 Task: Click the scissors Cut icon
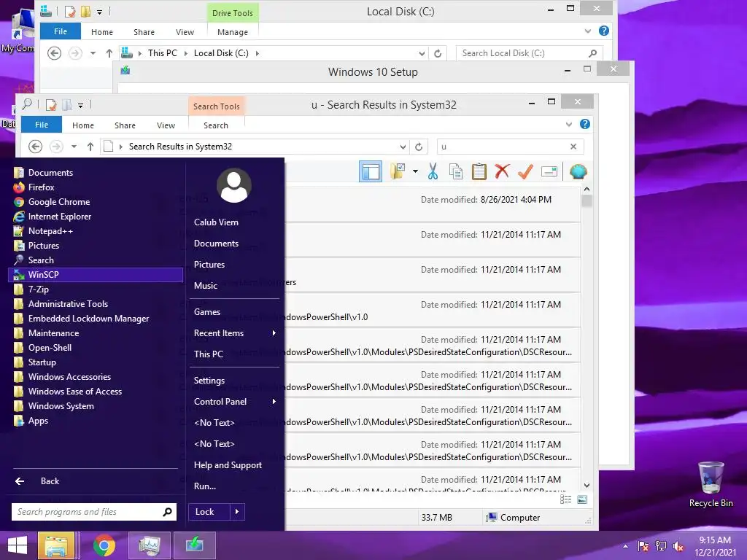[x=433, y=171]
